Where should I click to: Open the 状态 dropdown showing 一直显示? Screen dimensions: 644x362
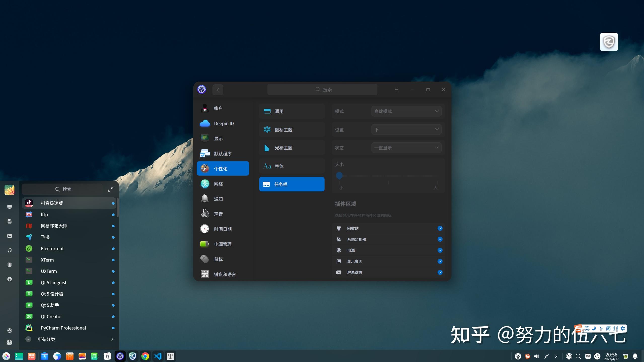point(406,148)
